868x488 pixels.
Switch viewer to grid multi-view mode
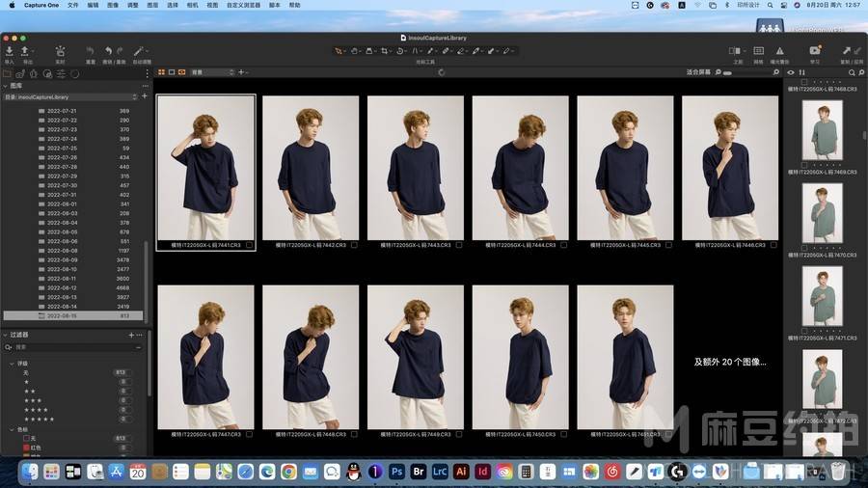162,72
